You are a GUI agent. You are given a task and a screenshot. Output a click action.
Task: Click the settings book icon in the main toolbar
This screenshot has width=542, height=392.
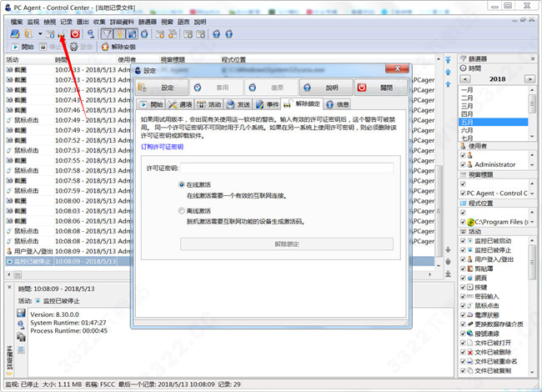pos(28,34)
